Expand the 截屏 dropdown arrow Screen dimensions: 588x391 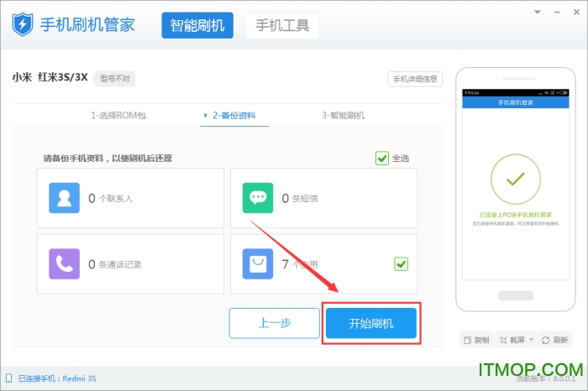pos(531,340)
